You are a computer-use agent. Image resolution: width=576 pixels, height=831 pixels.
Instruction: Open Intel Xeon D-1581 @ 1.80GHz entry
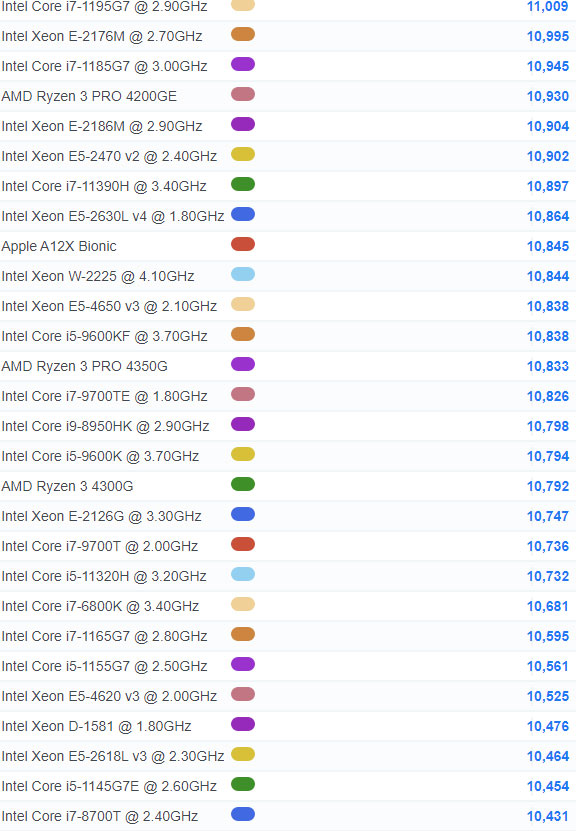(x=96, y=726)
